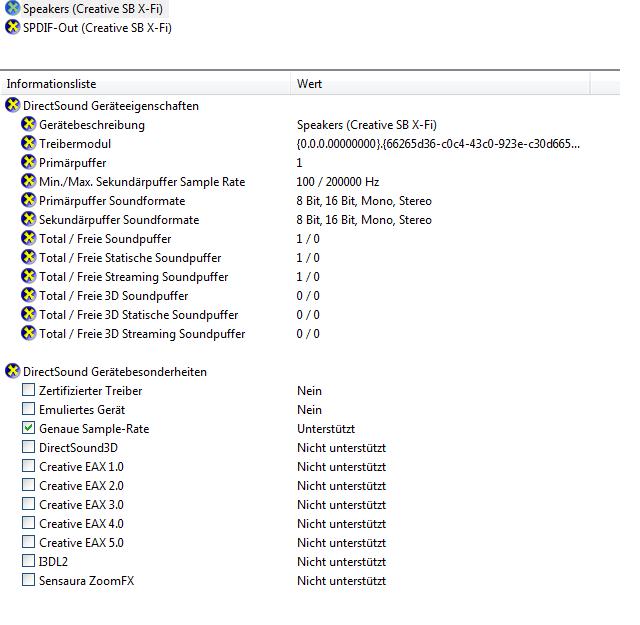Toggle the Zertifizierter Treiber checkbox

point(28,390)
